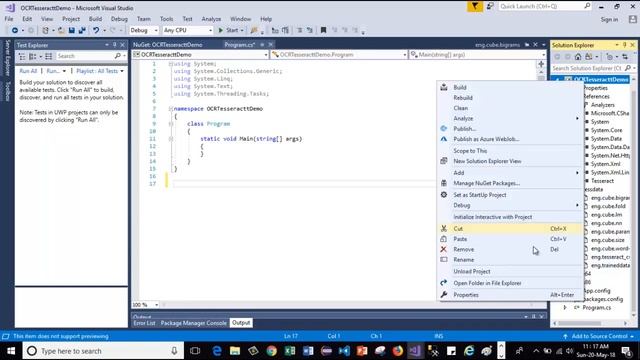
Task: Open the OCRTesseractDemo project dropdown in editor
Action: (200, 54)
